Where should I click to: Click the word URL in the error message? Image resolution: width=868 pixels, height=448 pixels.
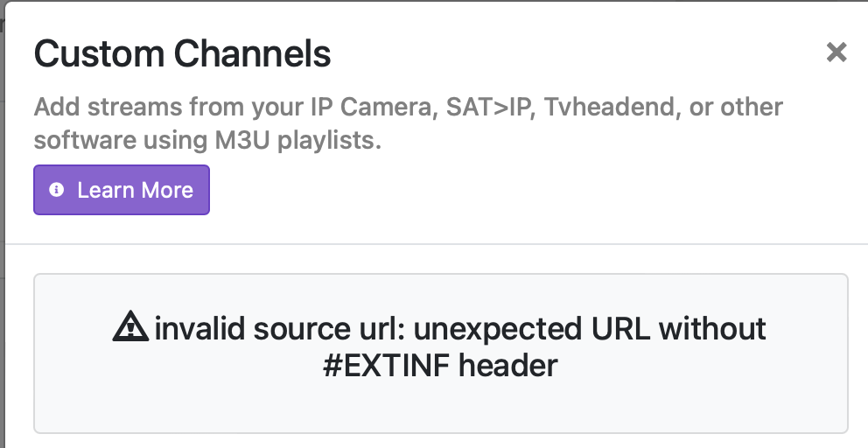[620, 328]
